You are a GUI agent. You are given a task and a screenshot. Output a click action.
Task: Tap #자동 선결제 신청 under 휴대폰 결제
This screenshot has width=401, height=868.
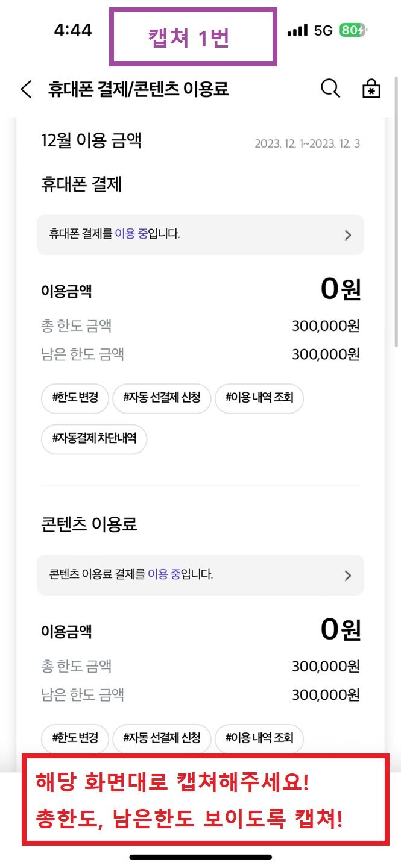tap(162, 398)
